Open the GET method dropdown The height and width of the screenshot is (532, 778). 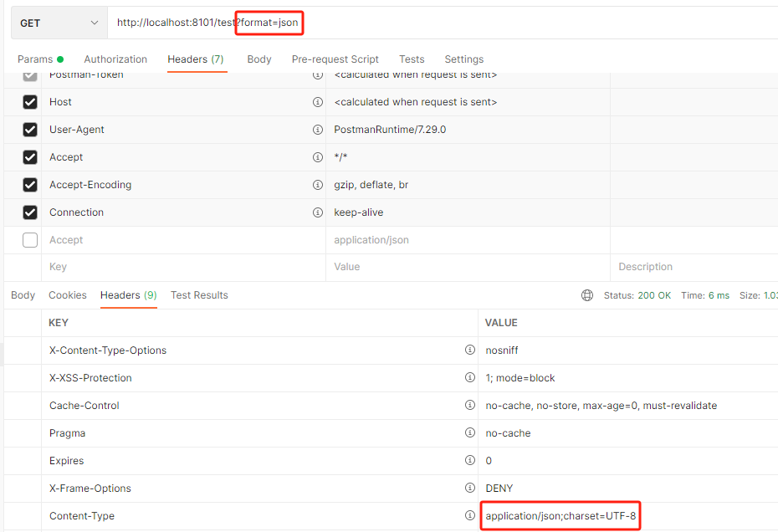point(59,23)
